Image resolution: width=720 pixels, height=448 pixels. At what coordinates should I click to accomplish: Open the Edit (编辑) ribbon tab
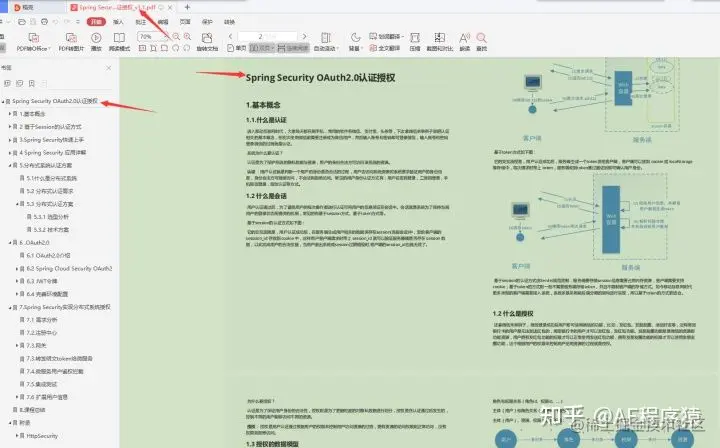point(163,22)
